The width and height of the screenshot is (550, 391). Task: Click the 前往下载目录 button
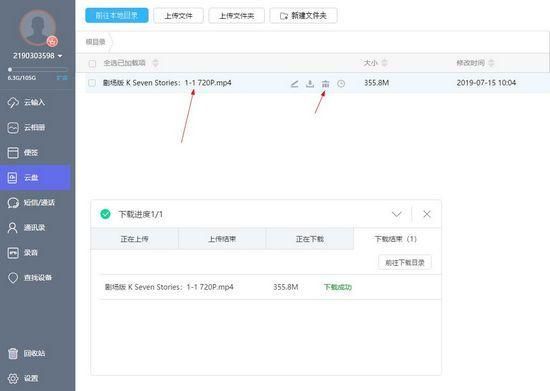pos(405,262)
